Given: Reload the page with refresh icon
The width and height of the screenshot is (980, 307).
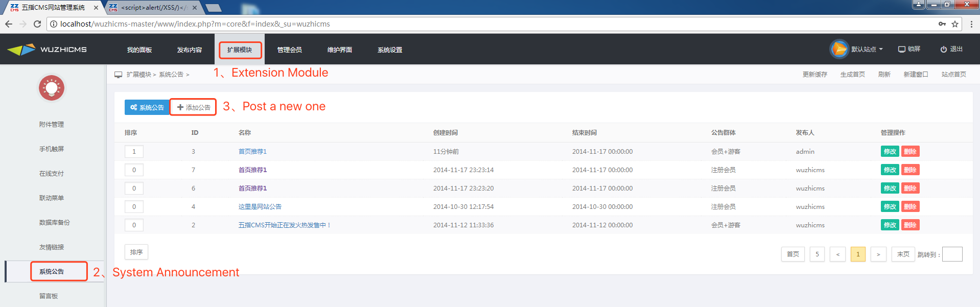Looking at the screenshot, I should 37,24.
